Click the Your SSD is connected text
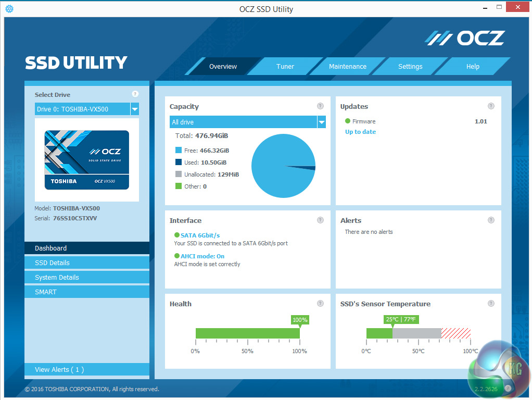The image size is (532, 400). click(x=231, y=243)
